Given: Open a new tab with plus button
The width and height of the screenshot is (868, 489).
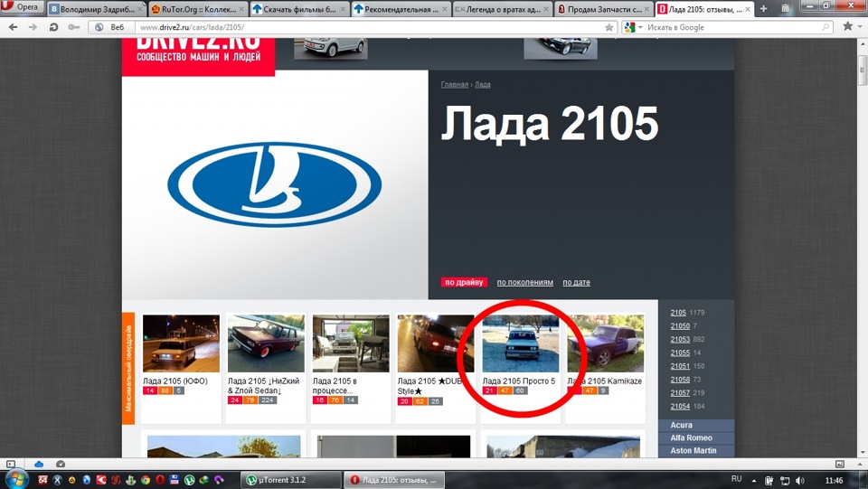Looking at the screenshot, I should click(x=763, y=8).
